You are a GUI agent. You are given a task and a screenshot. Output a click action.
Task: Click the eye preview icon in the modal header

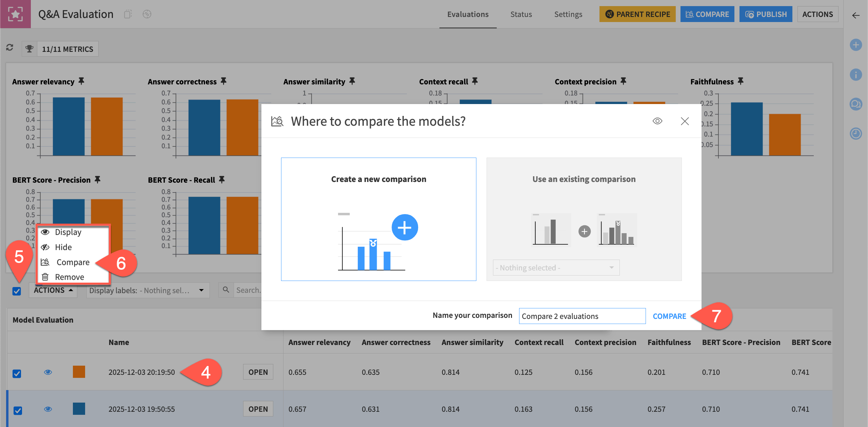657,121
